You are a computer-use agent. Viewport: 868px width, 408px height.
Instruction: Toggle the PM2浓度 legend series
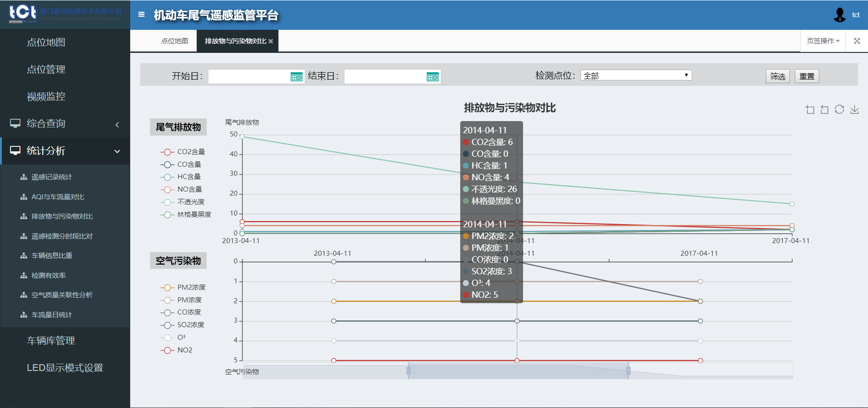coord(183,287)
